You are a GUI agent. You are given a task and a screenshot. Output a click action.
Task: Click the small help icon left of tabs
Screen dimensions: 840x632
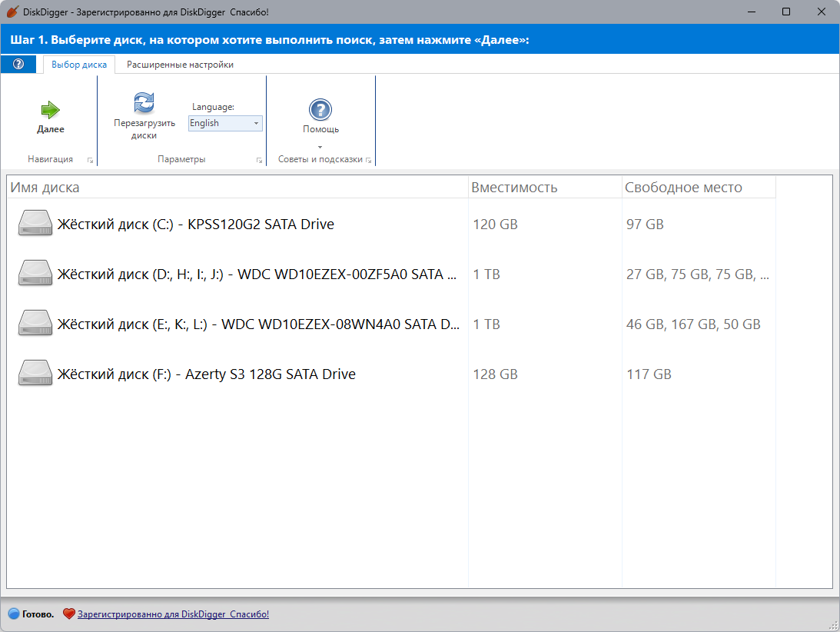coord(18,65)
